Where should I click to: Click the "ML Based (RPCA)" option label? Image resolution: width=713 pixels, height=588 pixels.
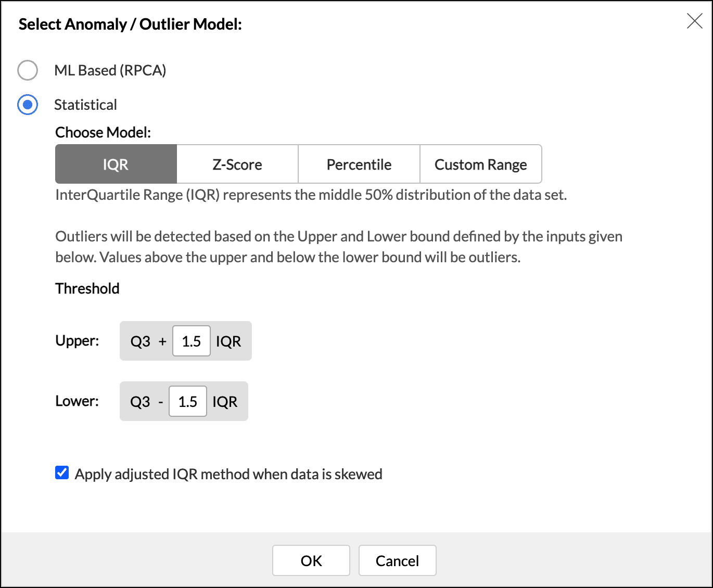click(110, 71)
